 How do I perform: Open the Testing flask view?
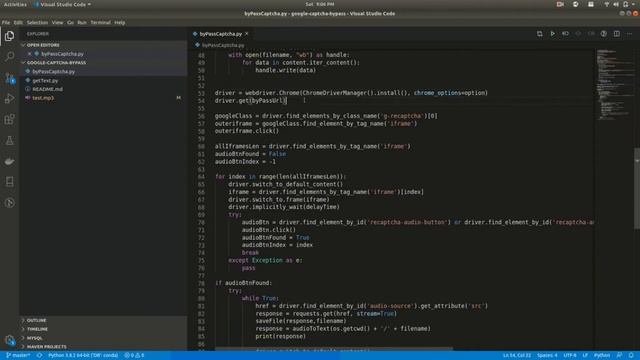[x=9, y=140]
